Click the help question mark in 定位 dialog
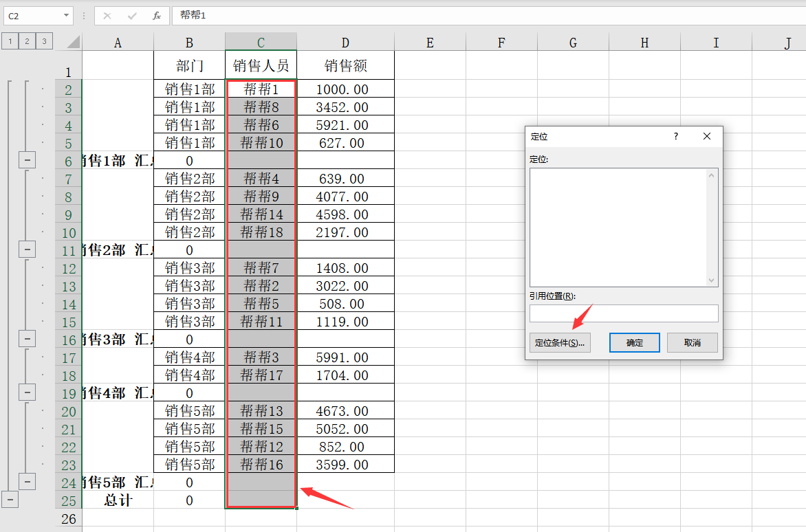This screenshot has height=532, width=806. [x=676, y=136]
